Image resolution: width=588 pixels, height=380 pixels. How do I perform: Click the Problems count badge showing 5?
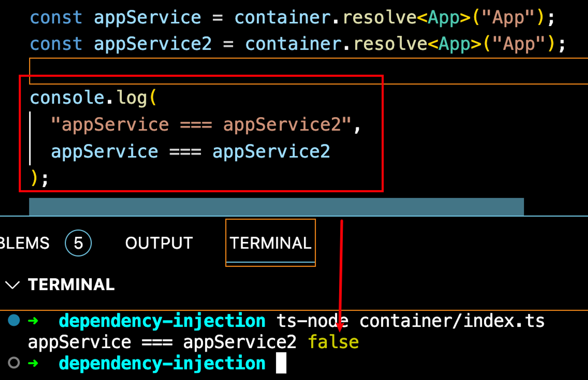[x=78, y=243]
